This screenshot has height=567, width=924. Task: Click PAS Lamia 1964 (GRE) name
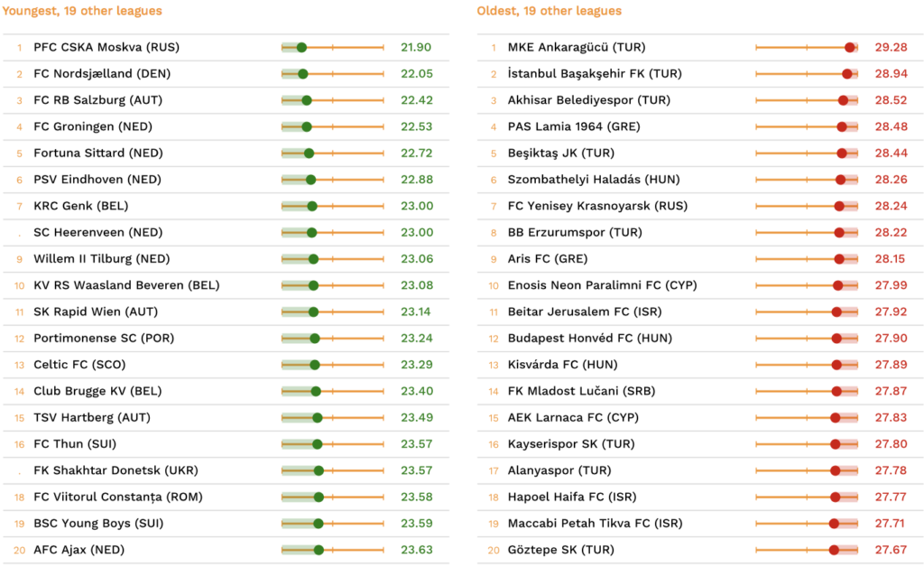click(574, 126)
